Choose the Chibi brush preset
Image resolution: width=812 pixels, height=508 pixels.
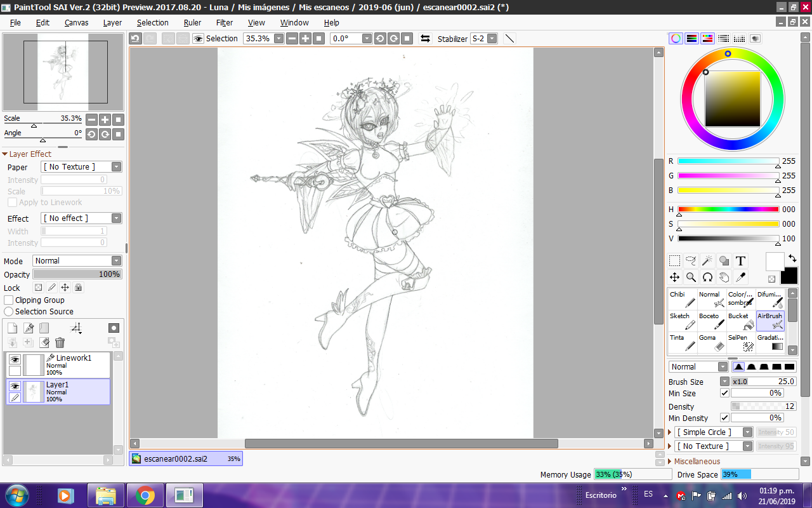pyautogui.click(x=683, y=300)
